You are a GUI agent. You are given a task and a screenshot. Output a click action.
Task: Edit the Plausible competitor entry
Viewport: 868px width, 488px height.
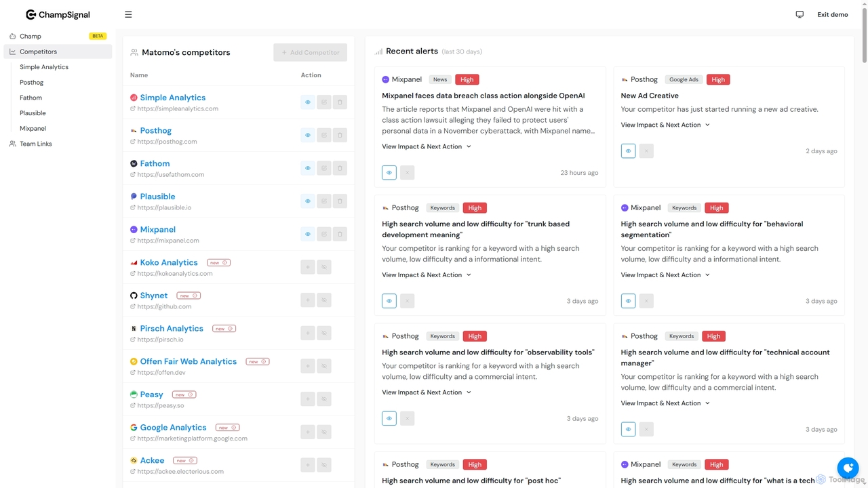click(x=324, y=201)
